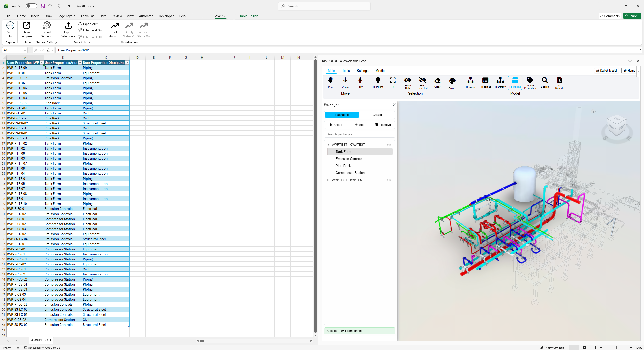Open the Table Design ribbon tab

tap(249, 16)
